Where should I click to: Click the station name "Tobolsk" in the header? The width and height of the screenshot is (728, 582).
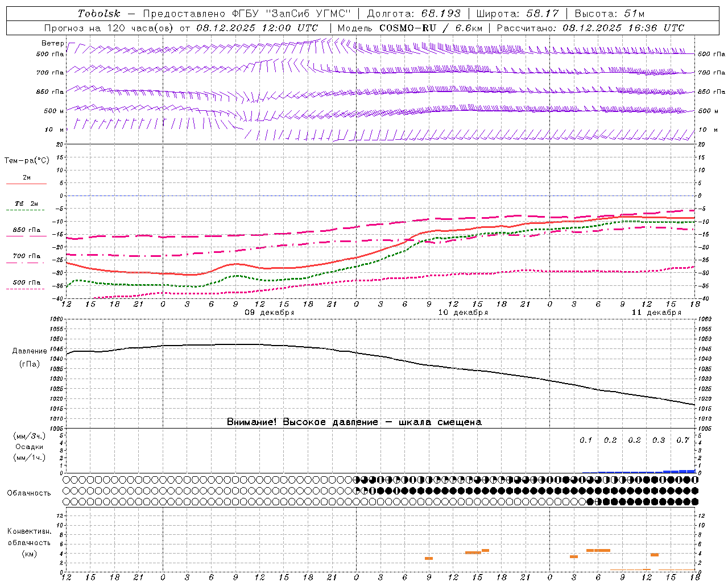(x=99, y=14)
